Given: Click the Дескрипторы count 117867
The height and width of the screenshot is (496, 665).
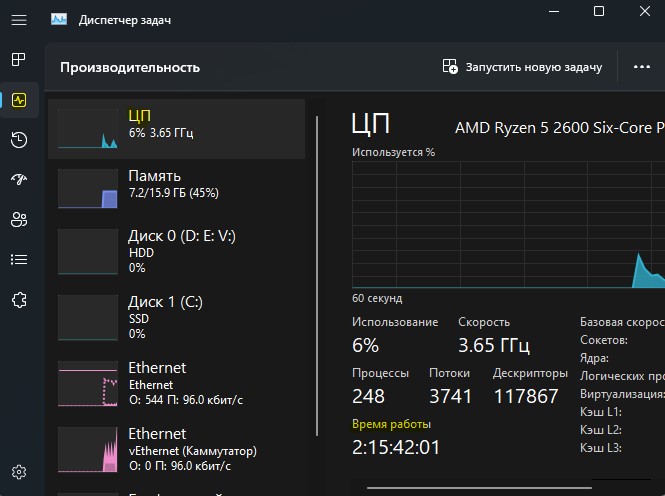Looking at the screenshot, I should tap(526, 396).
